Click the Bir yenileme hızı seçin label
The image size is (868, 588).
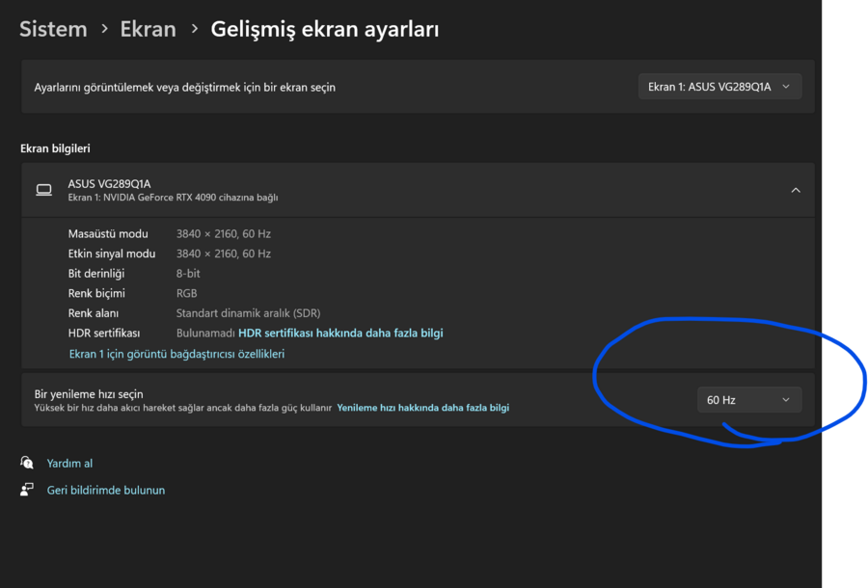89,394
